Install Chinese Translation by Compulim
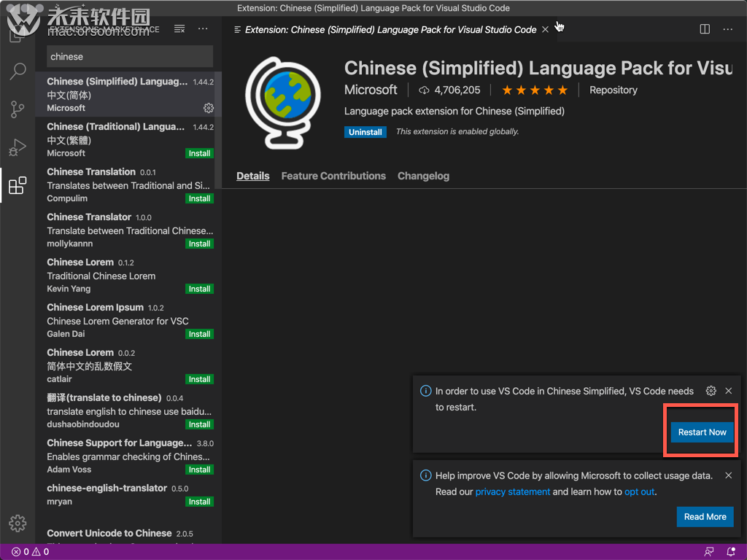 [199, 198]
